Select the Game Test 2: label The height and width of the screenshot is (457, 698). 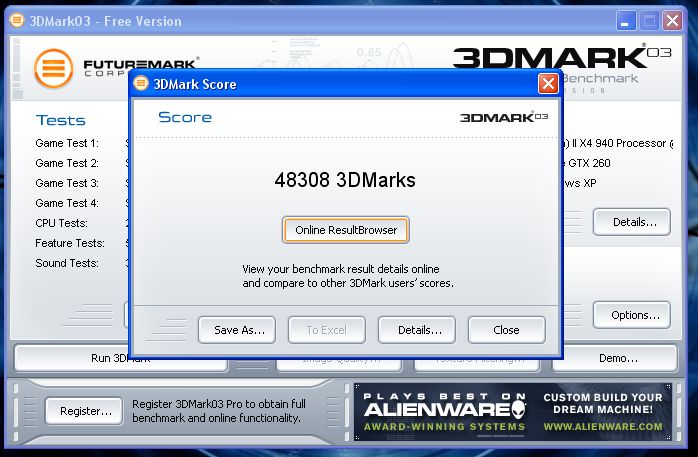coord(67,163)
